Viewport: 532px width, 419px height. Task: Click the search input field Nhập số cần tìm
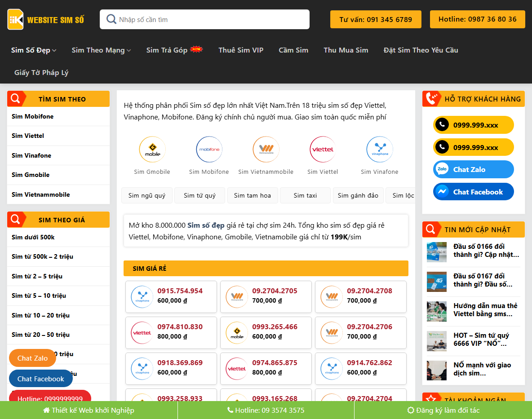point(204,19)
